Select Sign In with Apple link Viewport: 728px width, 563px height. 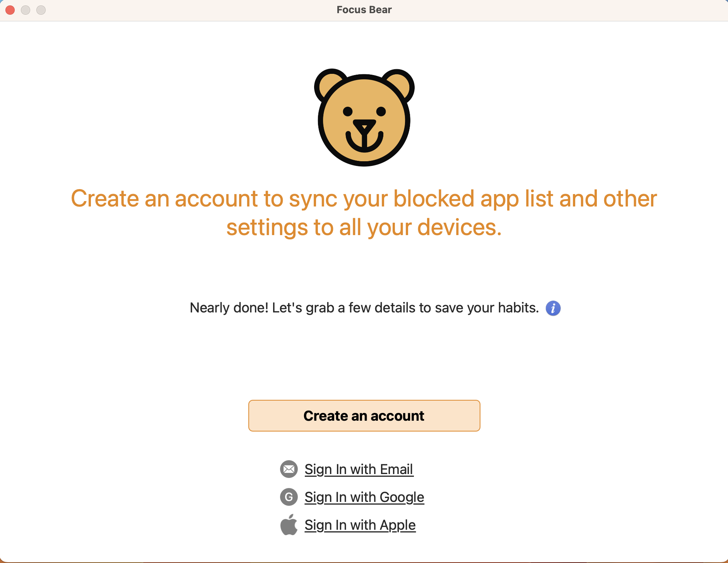(360, 525)
